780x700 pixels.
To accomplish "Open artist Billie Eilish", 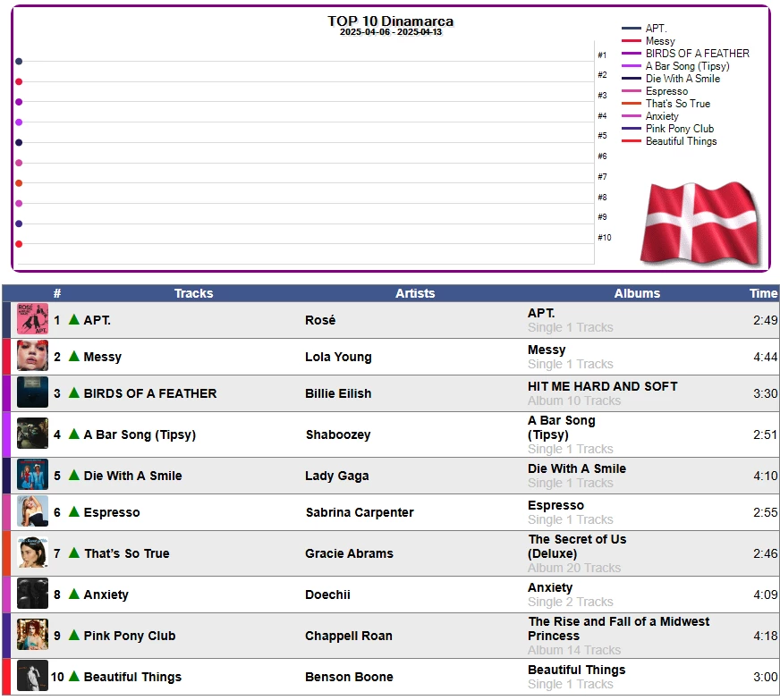I will point(338,393).
